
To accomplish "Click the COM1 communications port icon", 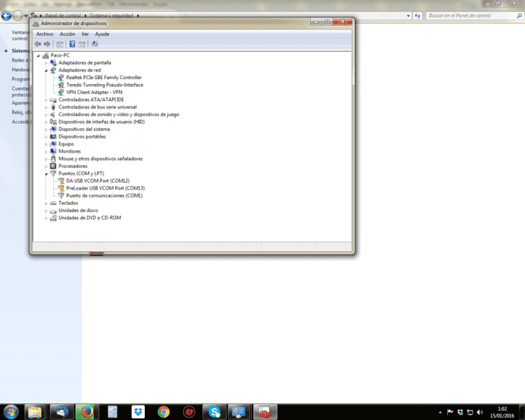I will pos(61,195).
